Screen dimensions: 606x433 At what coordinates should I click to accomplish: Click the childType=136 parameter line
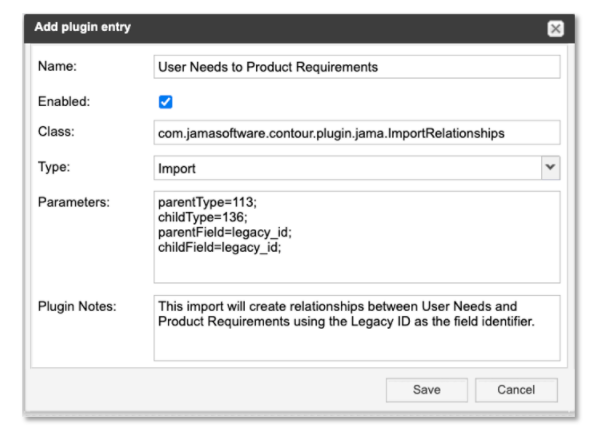[203, 217]
